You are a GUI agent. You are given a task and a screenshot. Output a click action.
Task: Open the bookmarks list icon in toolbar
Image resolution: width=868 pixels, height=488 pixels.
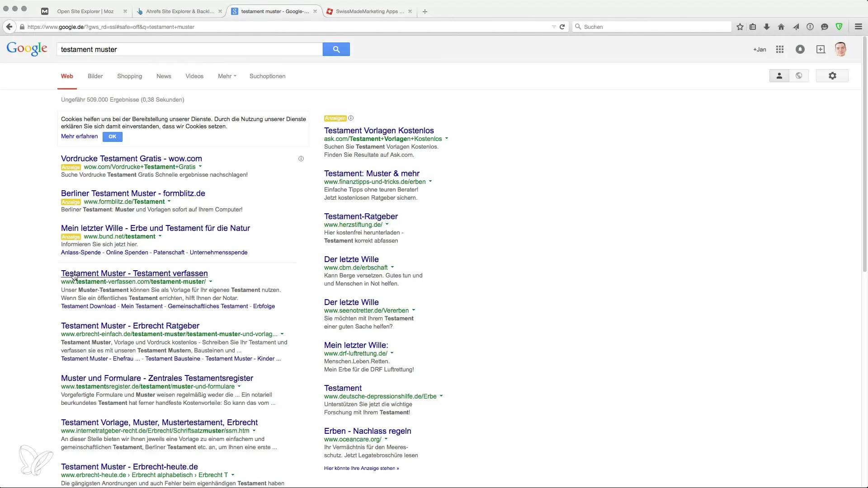tap(753, 27)
